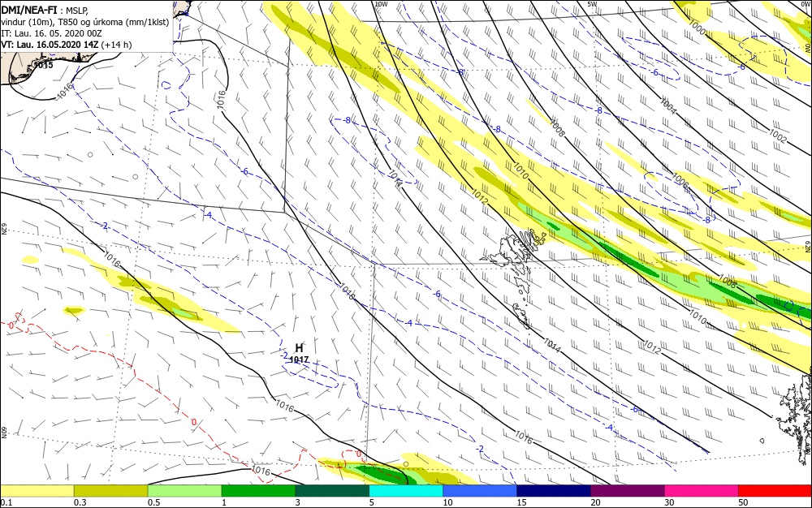
Task: Click the 'VT: Lau. 16.05.2020 14Z (+14 h)' line
Action: click(67, 45)
